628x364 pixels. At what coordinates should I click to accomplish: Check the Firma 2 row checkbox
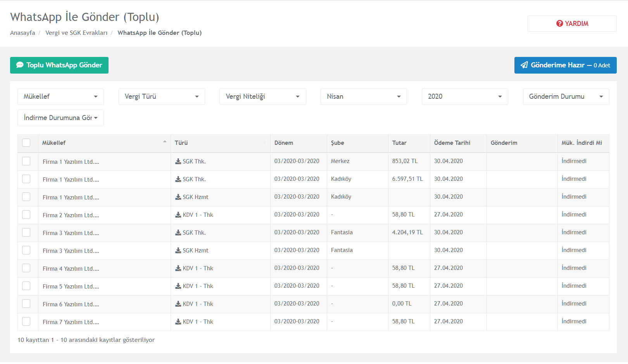click(26, 215)
